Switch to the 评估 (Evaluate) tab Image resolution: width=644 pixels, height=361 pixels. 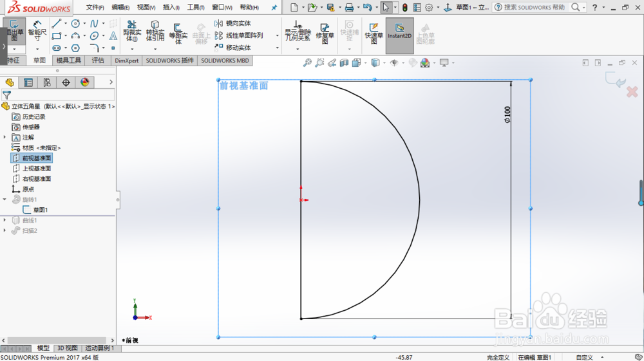[98, 60]
